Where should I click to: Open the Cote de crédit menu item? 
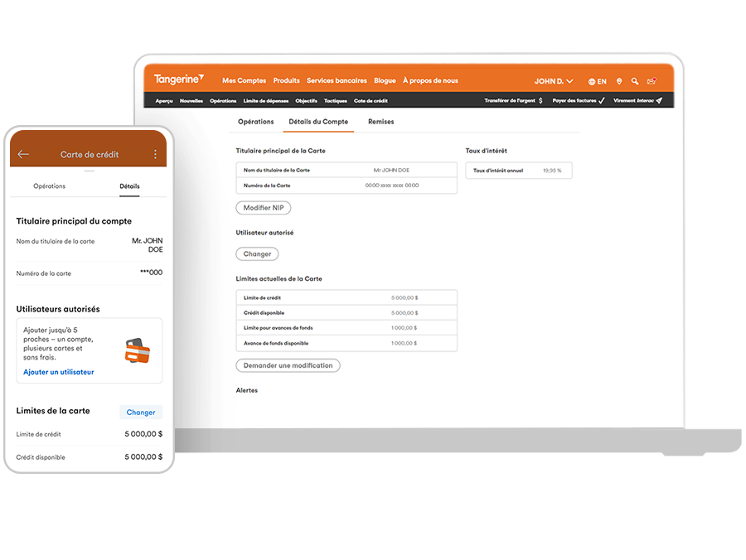(372, 101)
